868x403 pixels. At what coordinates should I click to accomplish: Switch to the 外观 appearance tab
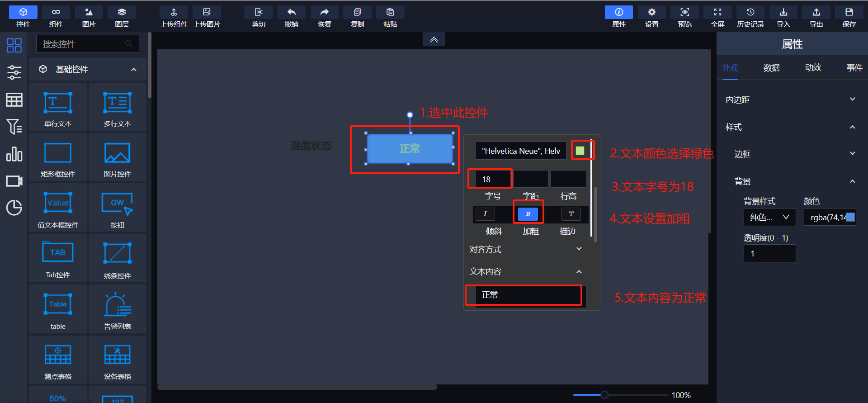pyautogui.click(x=730, y=68)
